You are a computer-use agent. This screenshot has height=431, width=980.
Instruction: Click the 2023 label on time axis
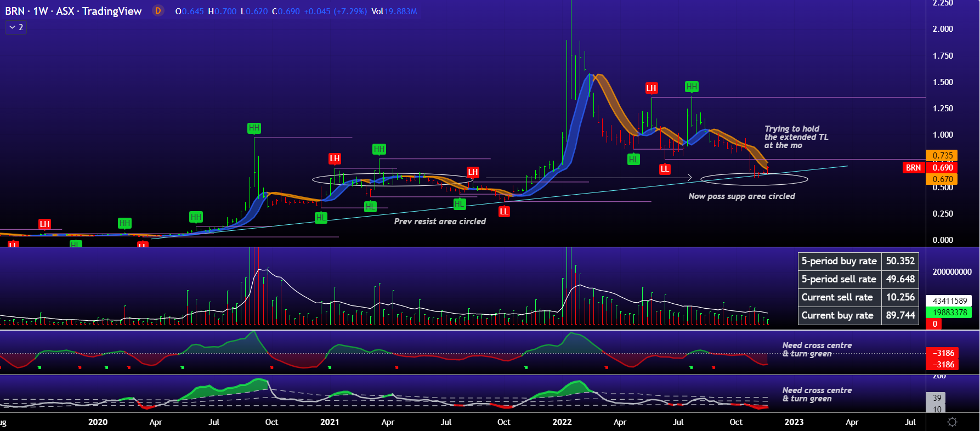pyautogui.click(x=794, y=422)
